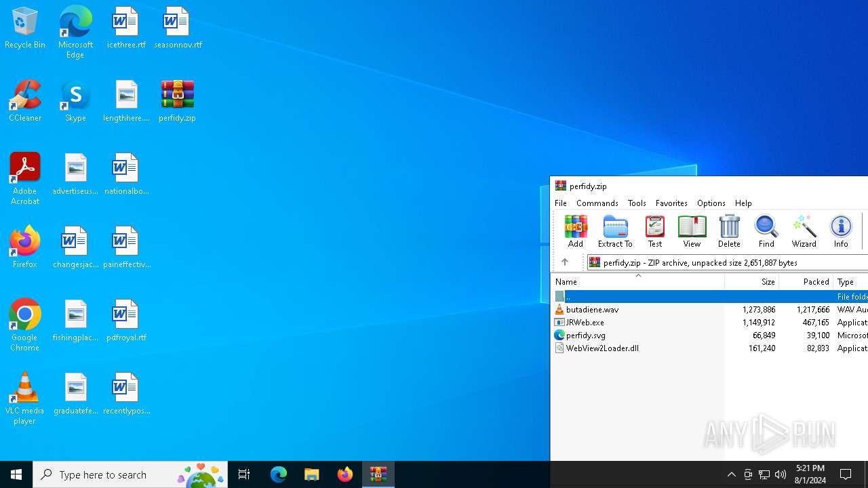Select the icethree.rtf desktop file
Image resolution: width=868 pixels, height=488 pixels.
pos(126,28)
